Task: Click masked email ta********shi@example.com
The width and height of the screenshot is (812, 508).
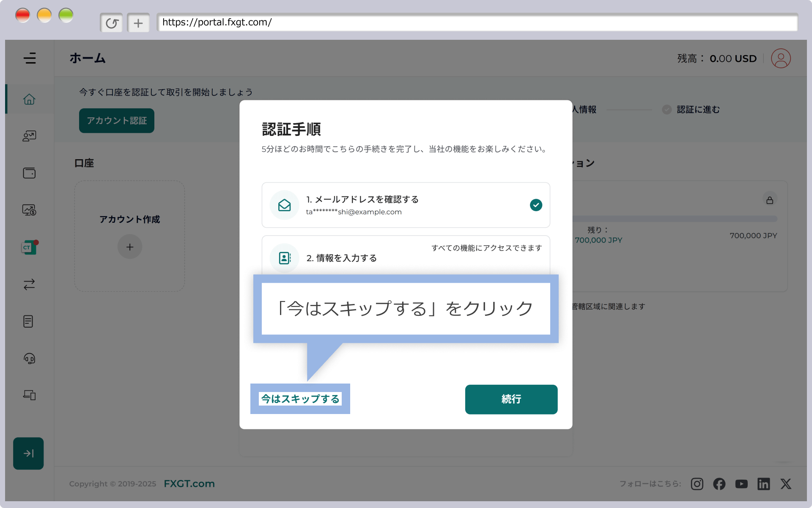Action: (354, 212)
